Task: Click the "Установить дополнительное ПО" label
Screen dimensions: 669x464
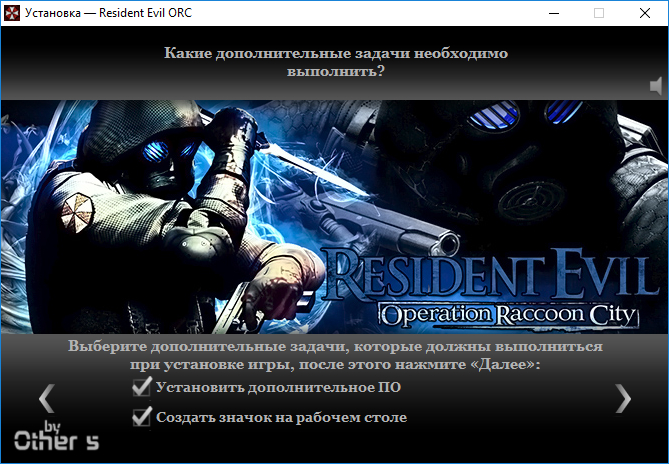Action: (278, 387)
